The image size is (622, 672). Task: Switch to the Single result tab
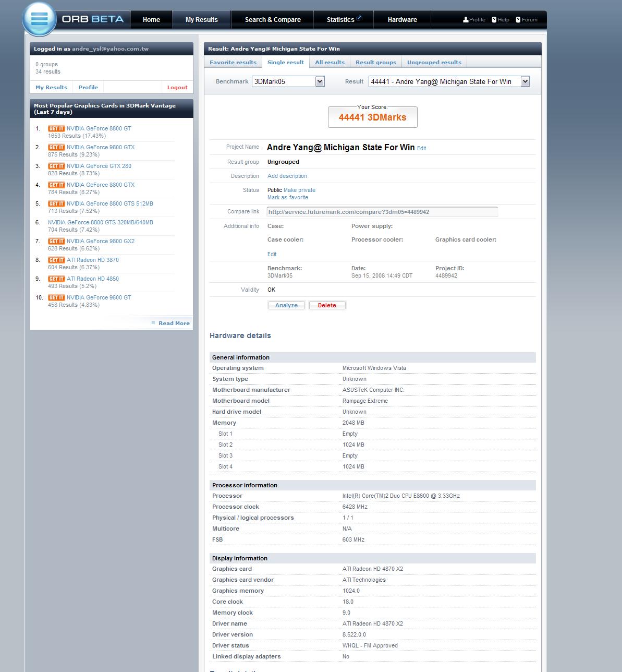click(x=286, y=62)
